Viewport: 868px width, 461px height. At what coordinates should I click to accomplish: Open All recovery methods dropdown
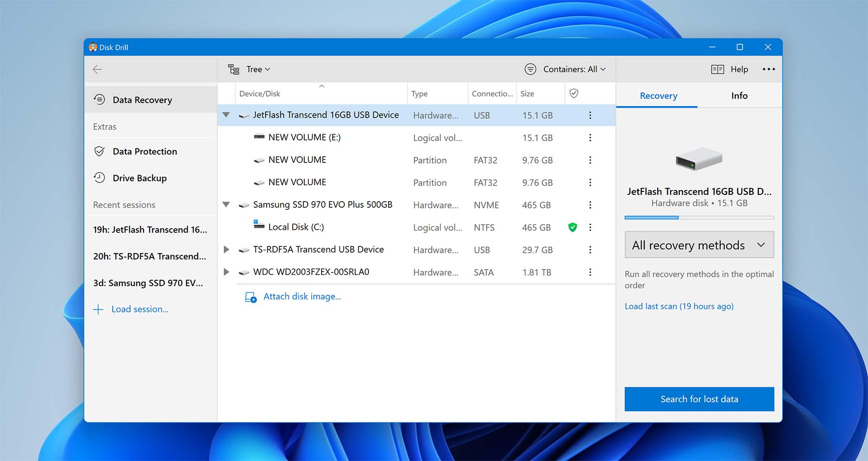[699, 245]
